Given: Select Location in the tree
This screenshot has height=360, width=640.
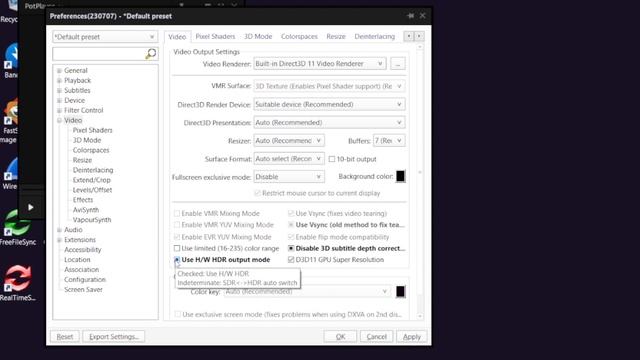Looking at the screenshot, I should click(77, 260).
